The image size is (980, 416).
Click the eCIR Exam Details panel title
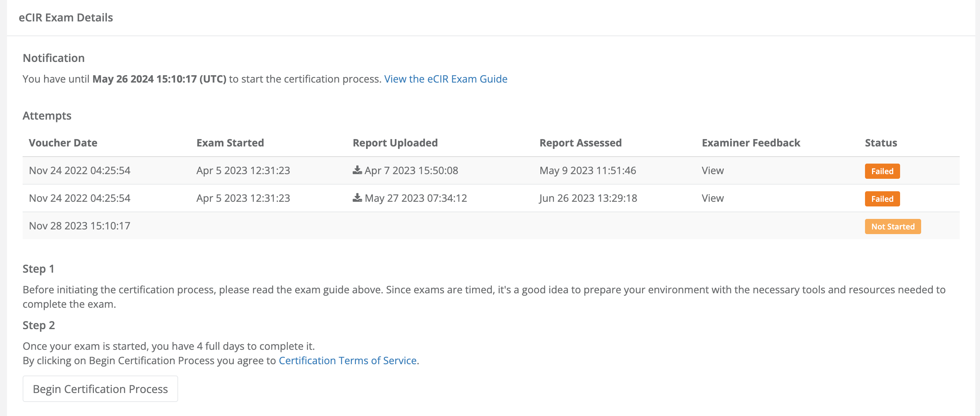tap(66, 18)
